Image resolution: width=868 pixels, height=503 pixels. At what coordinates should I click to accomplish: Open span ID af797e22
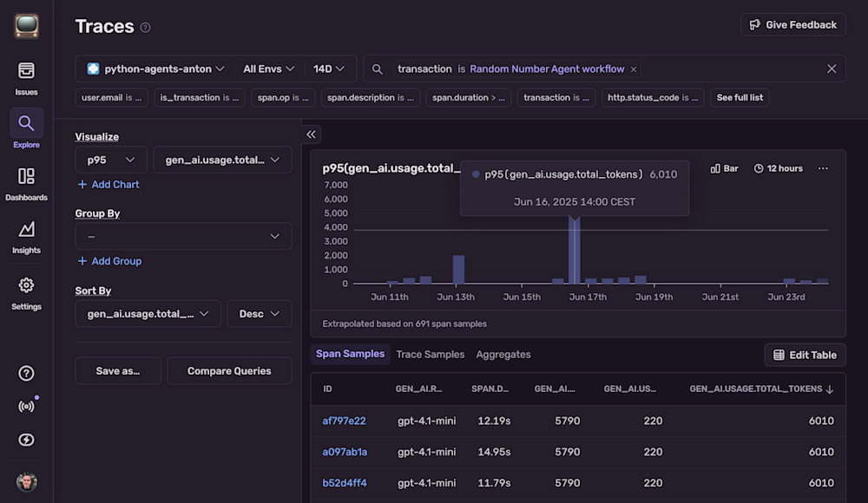tap(344, 421)
